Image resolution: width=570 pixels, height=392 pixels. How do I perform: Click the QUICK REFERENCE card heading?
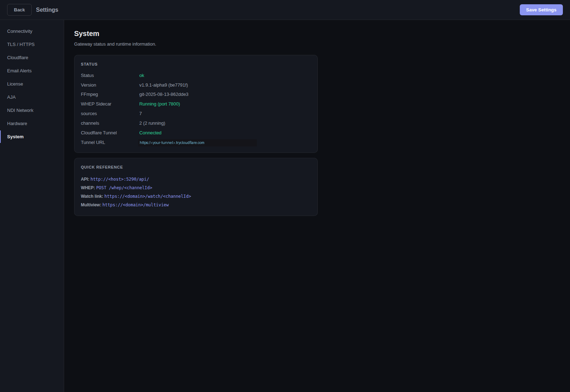102,167
